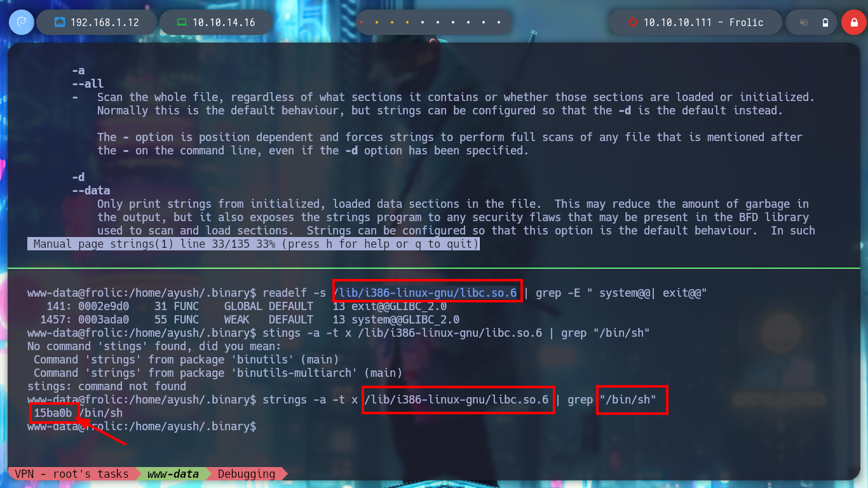Switch to the first red workspace dot
868x488 pixels.
(x=362, y=23)
